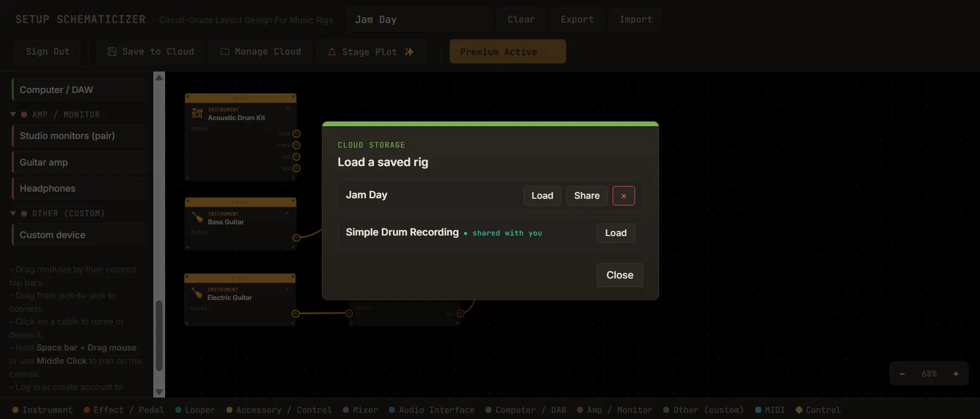Click the Acoustic Drum Kit notes field
Screen dimensions: 980x419
coord(200,129)
